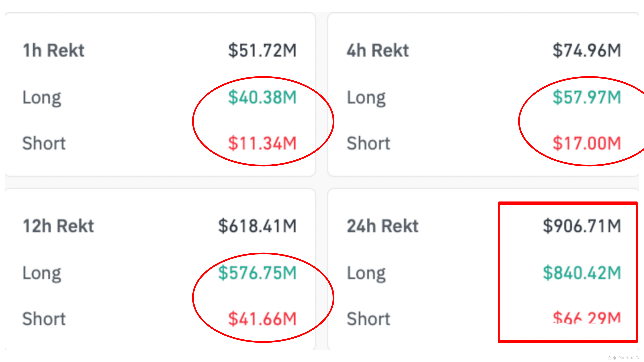Click the 24h Short red value
Image resolution: width=644 pixels, height=362 pixels.
[x=587, y=318]
